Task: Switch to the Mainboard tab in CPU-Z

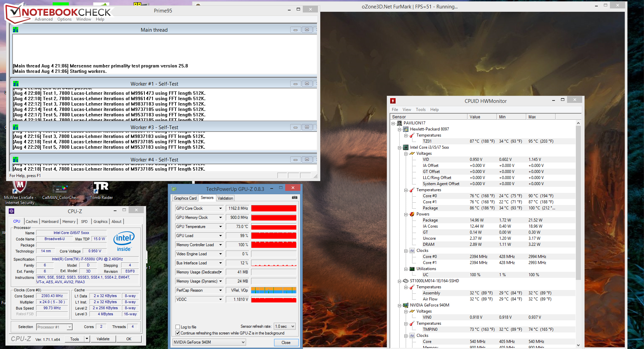Action: click(50, 222)
